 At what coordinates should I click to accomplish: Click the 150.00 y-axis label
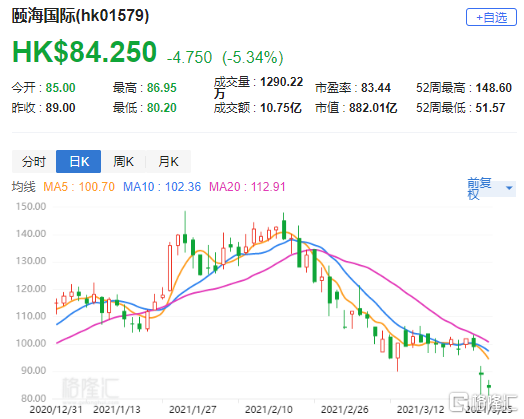coord(31,206)
